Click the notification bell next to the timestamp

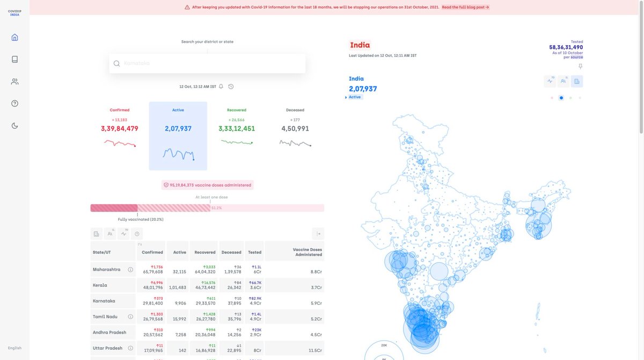[x=221, y=86]
